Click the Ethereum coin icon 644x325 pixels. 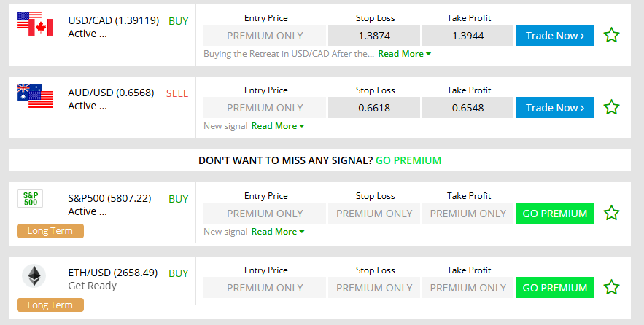click(34, 275)
